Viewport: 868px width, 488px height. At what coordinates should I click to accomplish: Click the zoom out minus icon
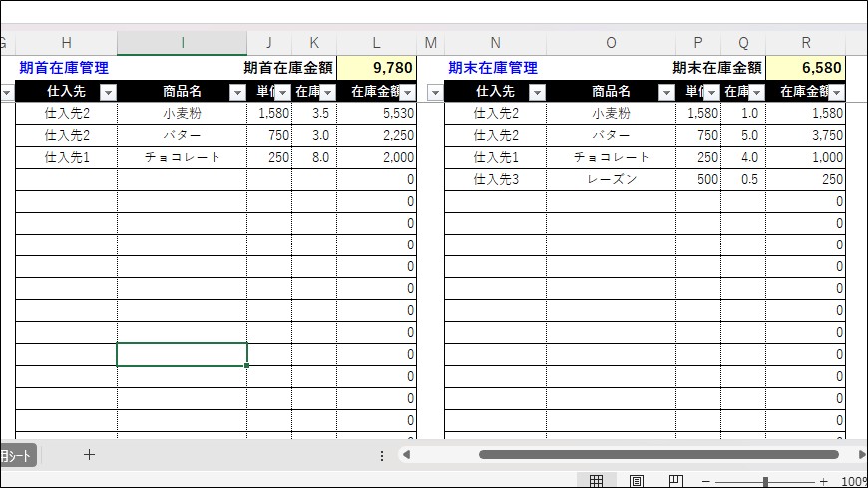click(x=705, y=481)
